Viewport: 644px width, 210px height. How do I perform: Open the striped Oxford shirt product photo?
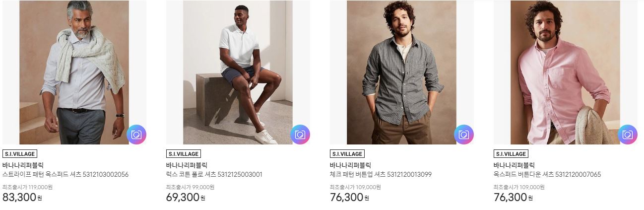(x=74, y=72)
